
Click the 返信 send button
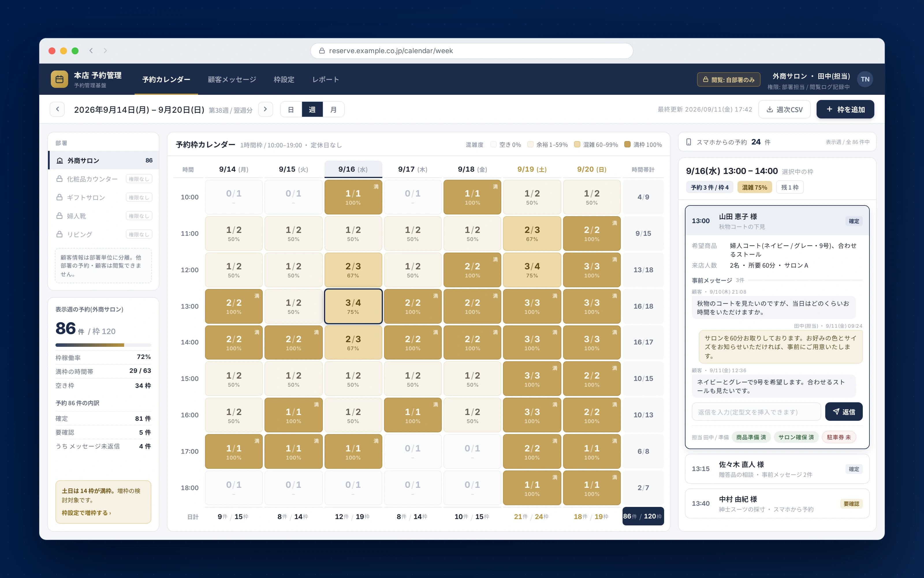click(x=843, y=412)
